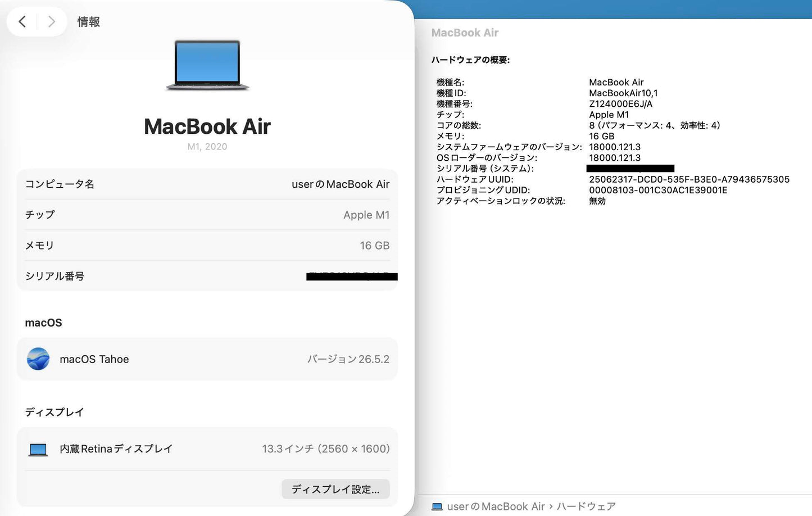This screenshot has height=516, width=812.
Task: Click the 16 GB value in the info panel
Action: [x=375, y=246]
